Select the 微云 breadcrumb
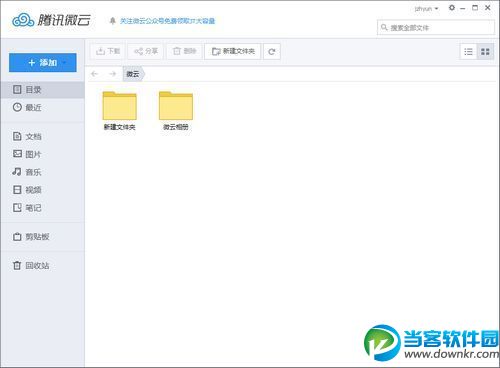Viewport: 500px width, 368px height. pyautogui.click(x=133, y=74)
